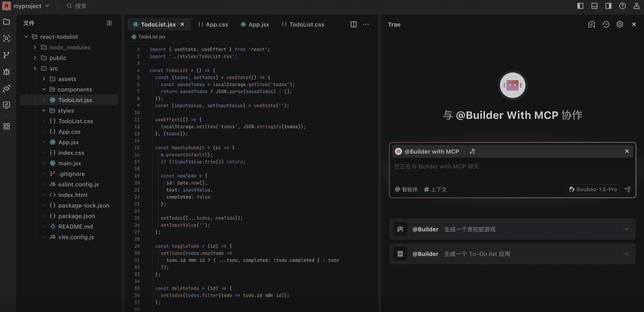Open Trae panel settings gear

tap(620, 24)
